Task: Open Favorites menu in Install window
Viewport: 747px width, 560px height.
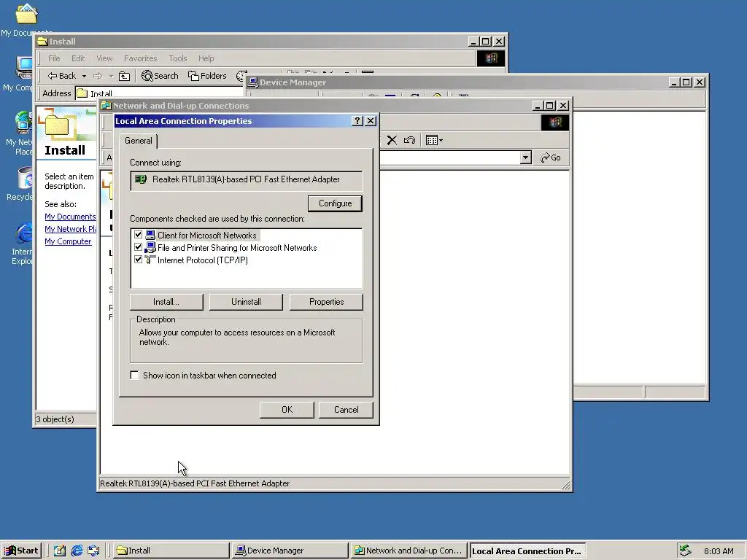Action: coord(140,58)
